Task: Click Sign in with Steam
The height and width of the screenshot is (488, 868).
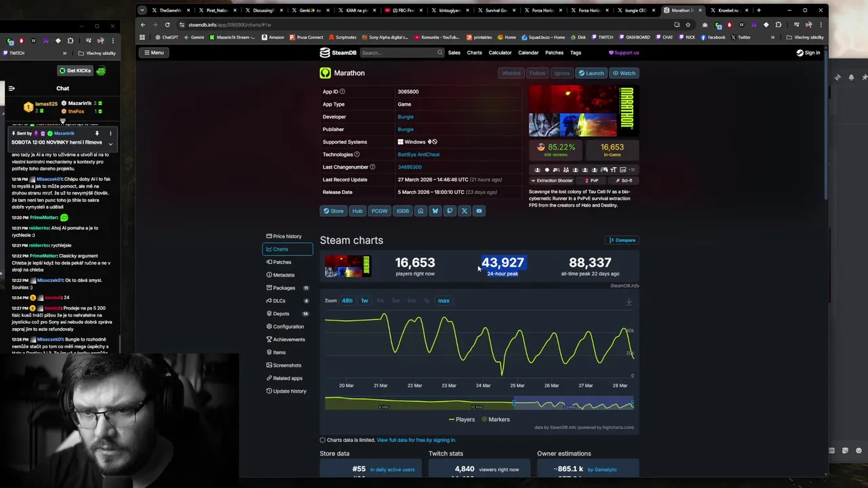Action: (x=808, y=53)
